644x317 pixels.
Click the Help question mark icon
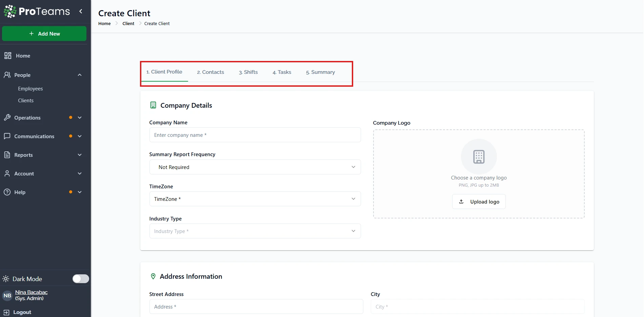point(7,192)
